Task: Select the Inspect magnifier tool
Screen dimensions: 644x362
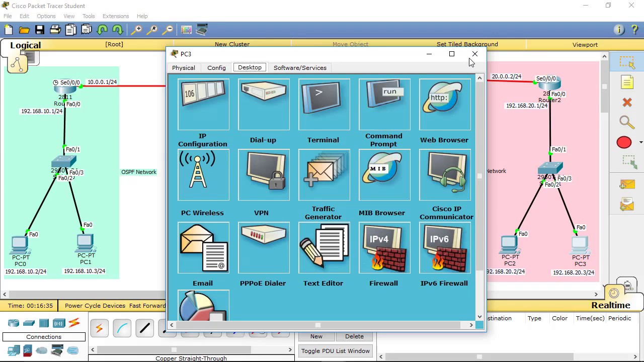Action: click(627, 122)
